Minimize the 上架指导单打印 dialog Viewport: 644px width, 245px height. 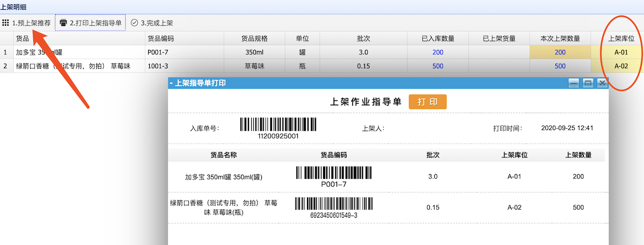pyautogui.click(x=574, y=83)
